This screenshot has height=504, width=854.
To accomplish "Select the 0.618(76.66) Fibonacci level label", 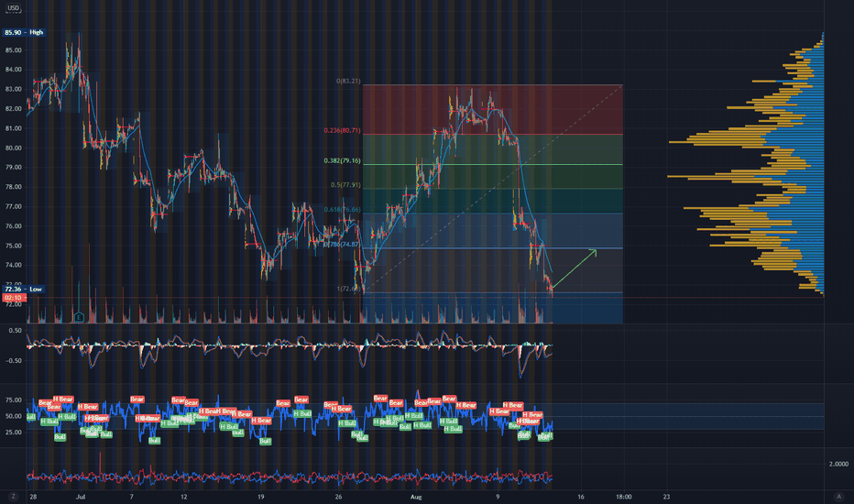I will pos(342,209).
